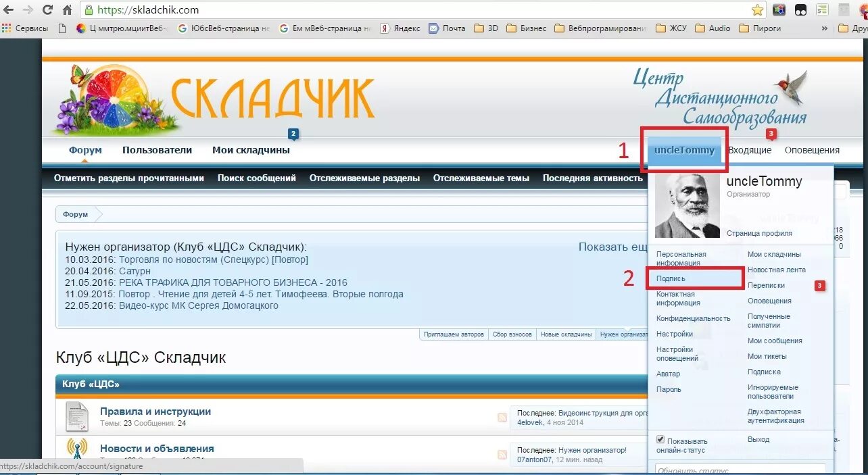Click Отметить разделы прочитанными
The height and width of the screenshot is (475, 868).
(x=128, y=178)
